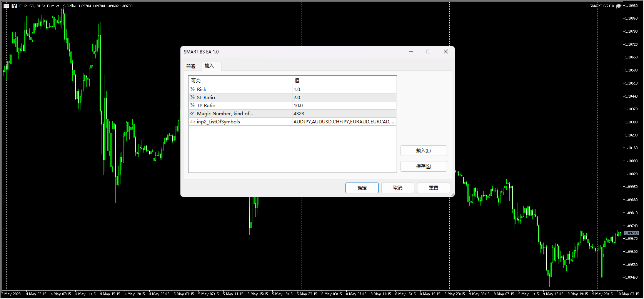Select the SL Ratio value 2.0 cell
Screen dimensions: 644x299
(344, 97)
